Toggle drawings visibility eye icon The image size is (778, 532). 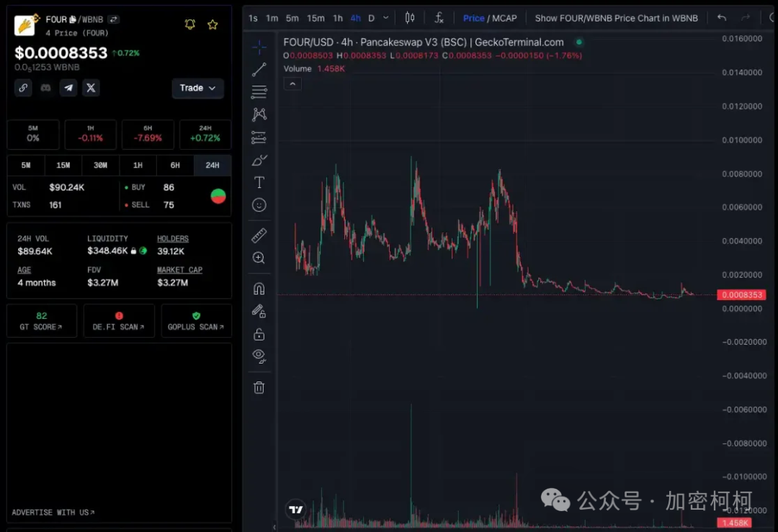coord(259,355)
